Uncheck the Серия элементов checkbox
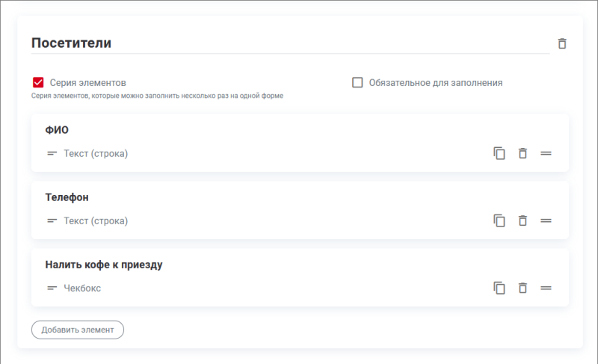Screen dimensions: 598x364 click(38, 83)
